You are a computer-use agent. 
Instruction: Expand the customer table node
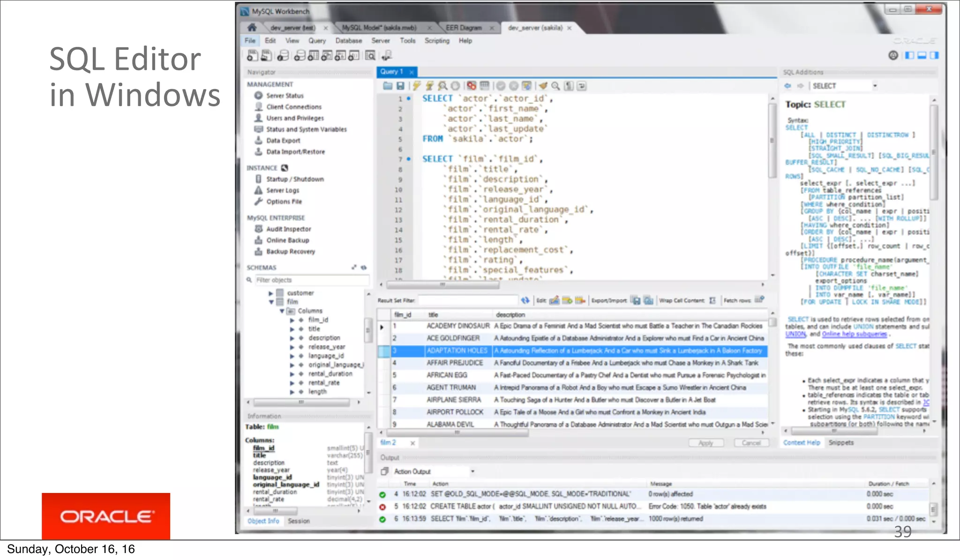[x=270, y=293]
